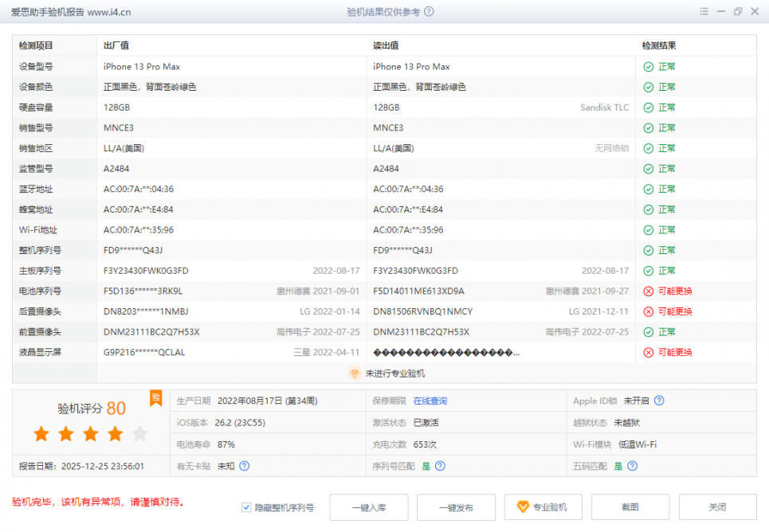Click the help icon next to Apple ID锁
Viewport: 769px width, 532px height.
click(x=659, y=401)
